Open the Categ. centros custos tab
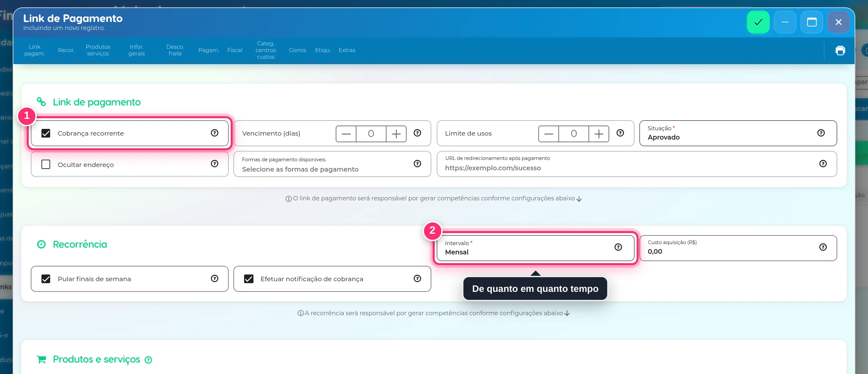 [265, 50]
